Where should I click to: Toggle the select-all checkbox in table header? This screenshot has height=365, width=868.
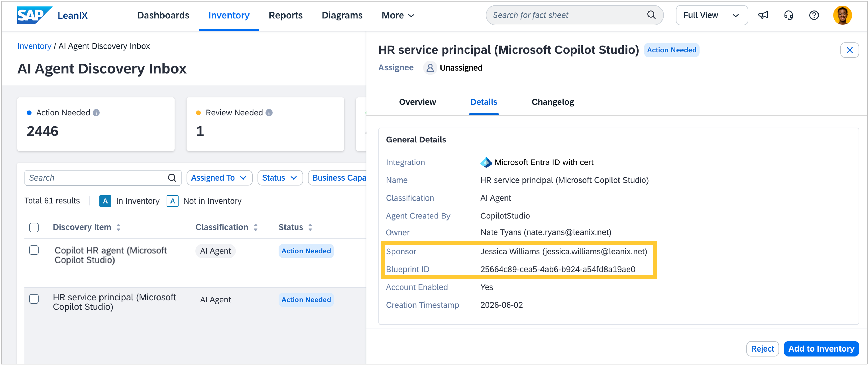pos(34,227)
